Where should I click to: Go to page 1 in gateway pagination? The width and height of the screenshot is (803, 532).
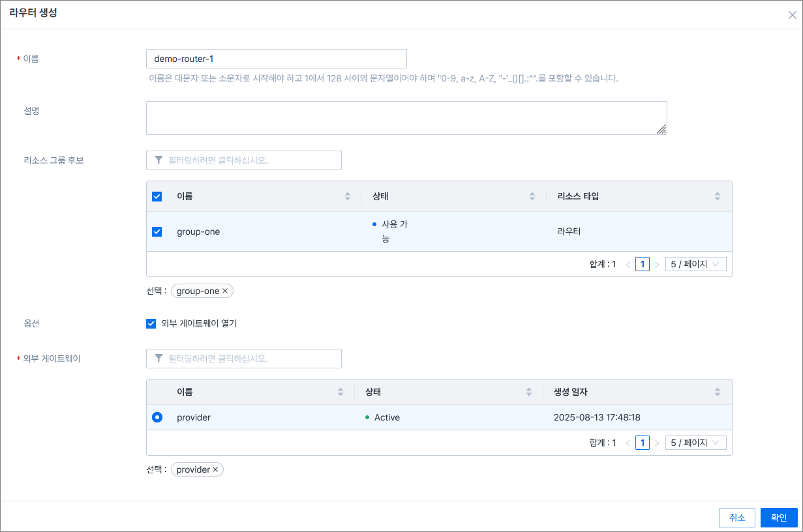643,443
